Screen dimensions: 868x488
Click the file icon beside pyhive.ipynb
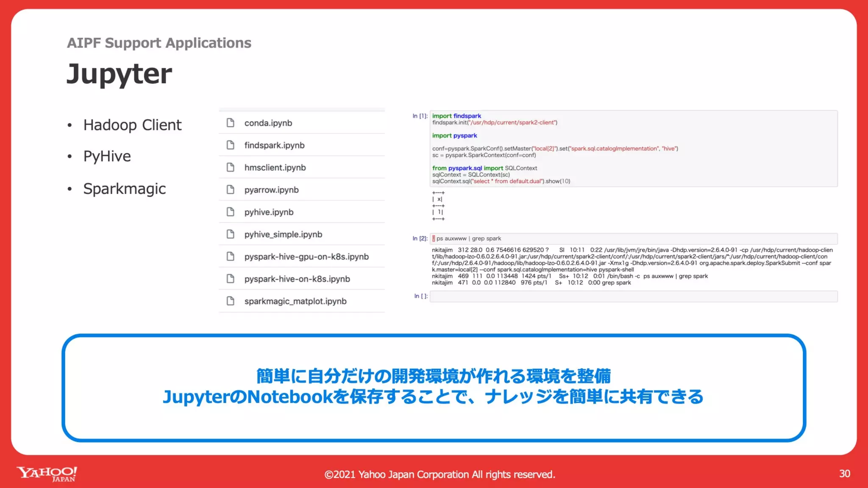(231, 212)
